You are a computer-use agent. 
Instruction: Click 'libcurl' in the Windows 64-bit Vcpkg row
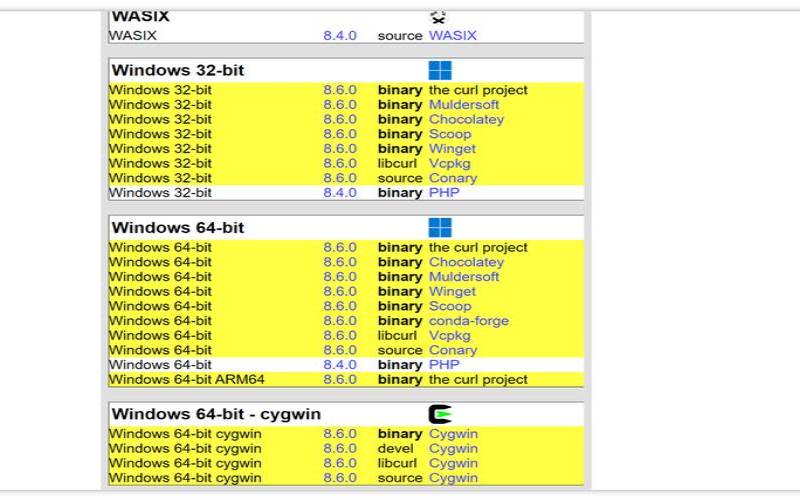pos(397,336)
